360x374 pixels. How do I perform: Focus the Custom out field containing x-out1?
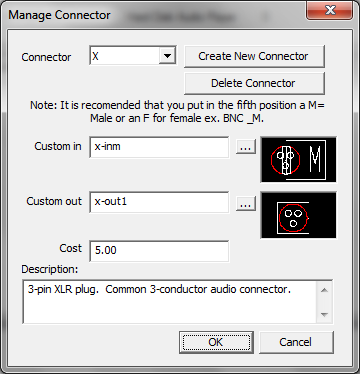point(159,202)
